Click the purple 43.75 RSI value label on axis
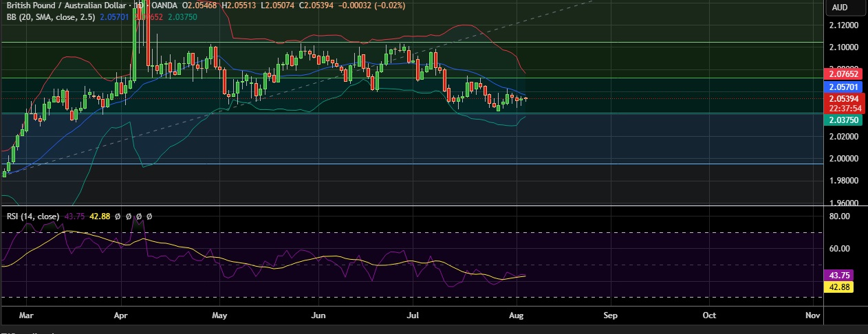The width and height of the screenshot is (868, 334). [840, 275]
